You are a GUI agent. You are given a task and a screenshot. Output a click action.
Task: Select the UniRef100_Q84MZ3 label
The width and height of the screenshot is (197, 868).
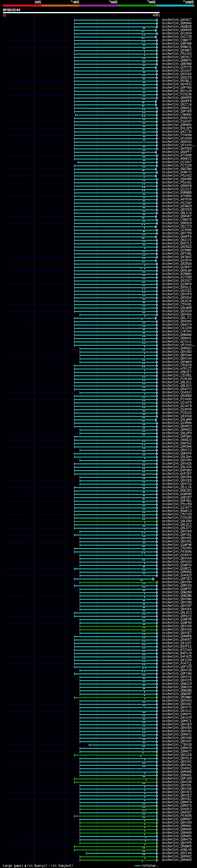pyautogui.click(x=176, y=426)
